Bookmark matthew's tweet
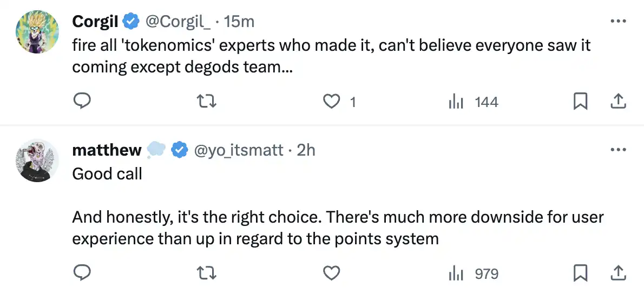644x294 pixels. pos(580,273)
